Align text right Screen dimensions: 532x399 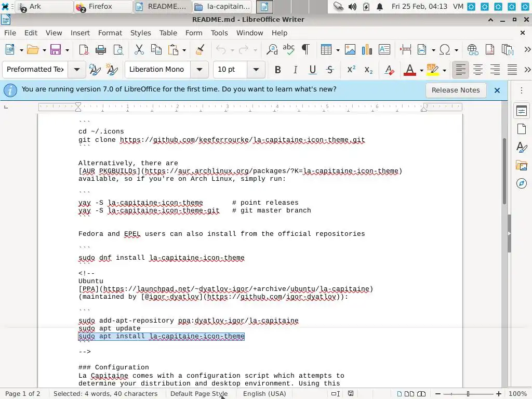(495, 70)
